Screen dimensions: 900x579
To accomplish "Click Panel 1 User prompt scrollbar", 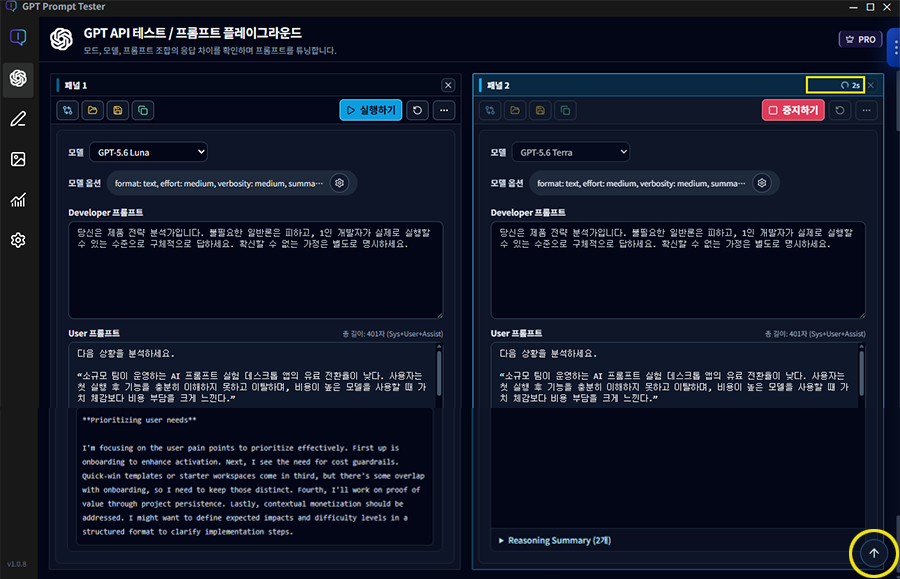I will click(x=439, y=375).
